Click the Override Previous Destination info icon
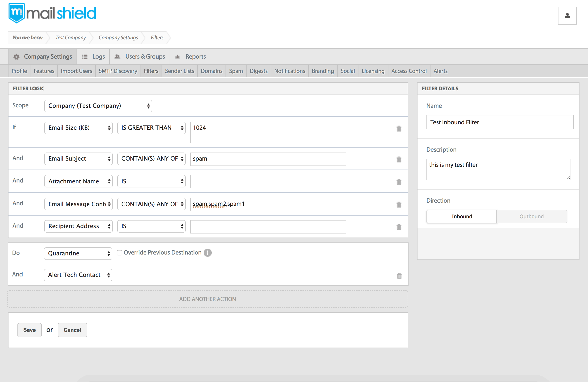The image size is (588, 382). [208, 253]
